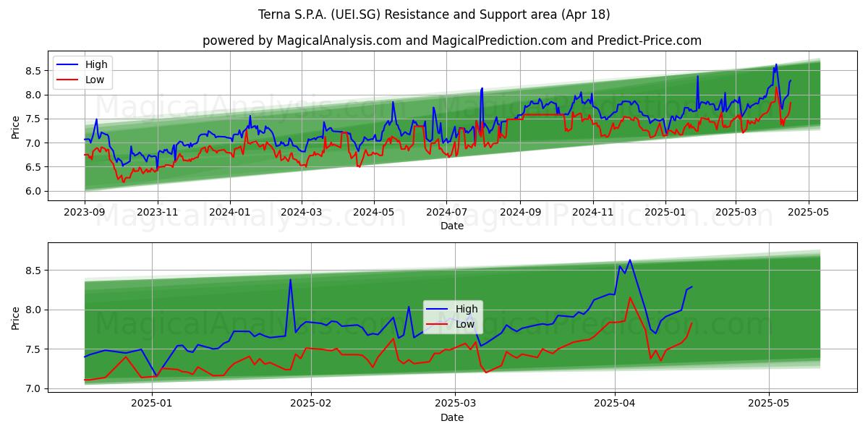Click the blue High peak in April 2025 bottom chart
The image size is (868, 434).
point(629,260)
